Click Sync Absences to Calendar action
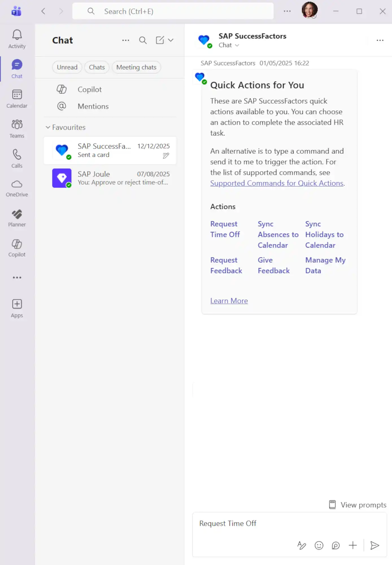 (x=278, y=234)
